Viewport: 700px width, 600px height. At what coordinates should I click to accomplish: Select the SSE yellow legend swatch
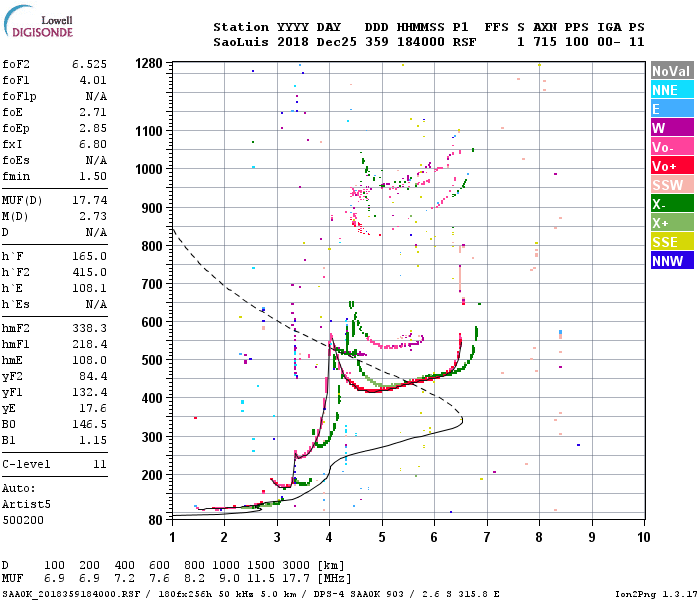coord(672,242)
